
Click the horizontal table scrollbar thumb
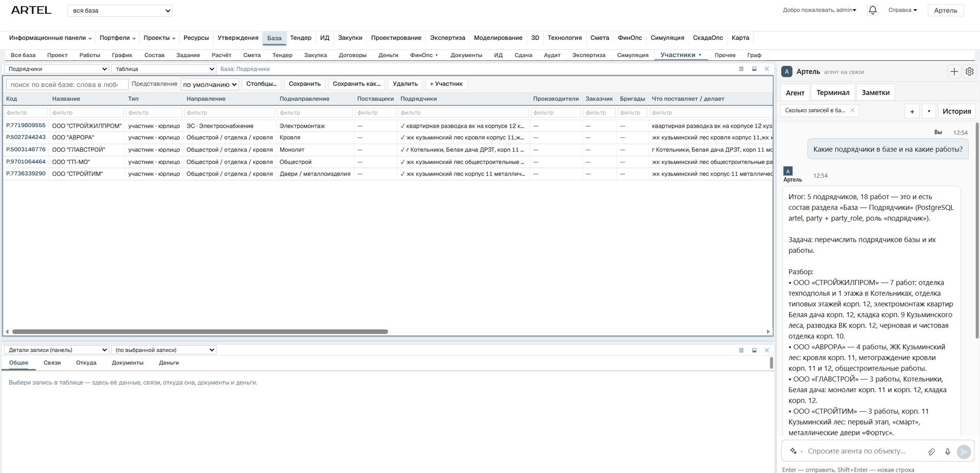click(200, 332)
